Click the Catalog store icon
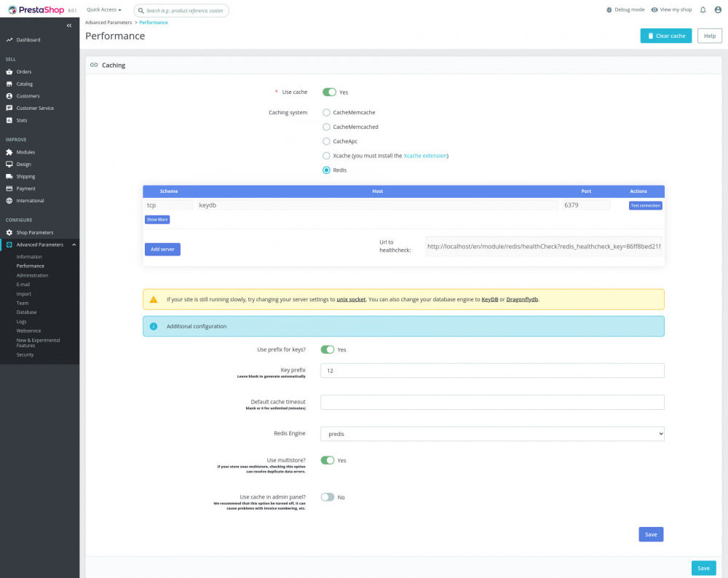 point(9,84)
